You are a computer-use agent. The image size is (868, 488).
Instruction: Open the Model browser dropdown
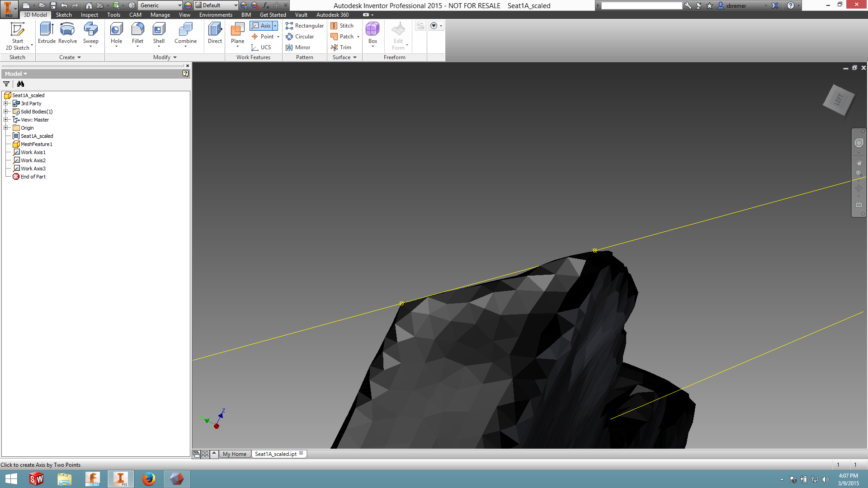tap(16, 74)
